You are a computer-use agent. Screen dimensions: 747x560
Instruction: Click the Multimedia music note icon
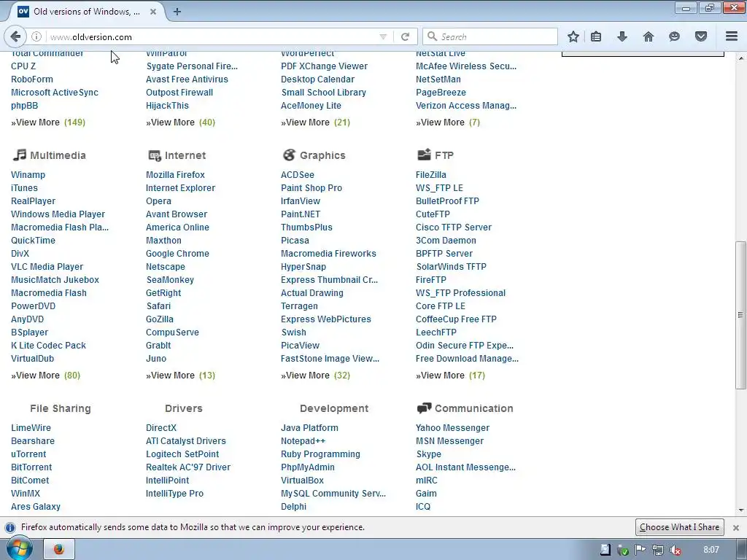click(20, 155)
